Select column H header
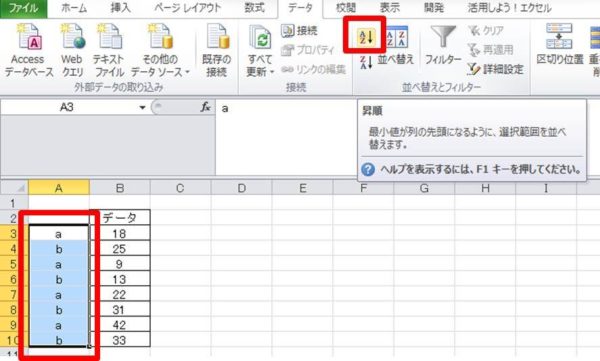This screenshot has width=600, height=361. tap(485, 188)
